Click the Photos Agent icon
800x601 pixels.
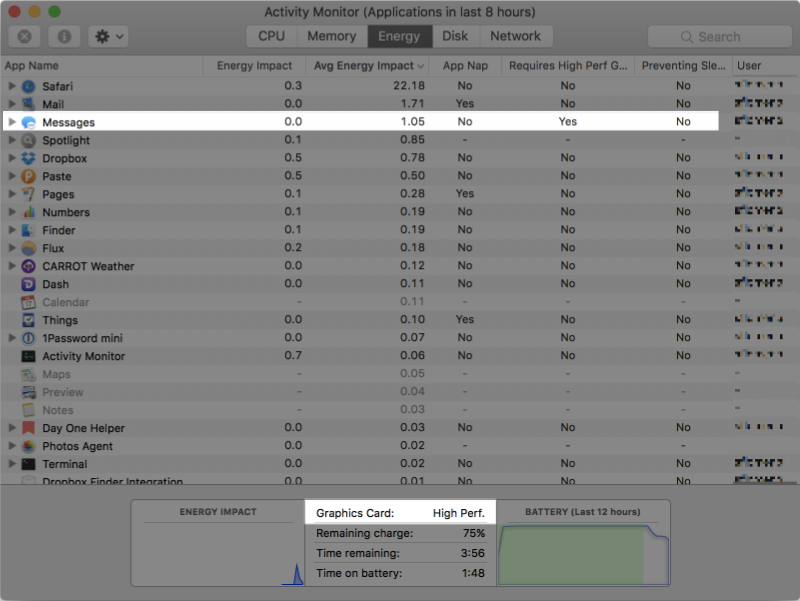point(29,446)
